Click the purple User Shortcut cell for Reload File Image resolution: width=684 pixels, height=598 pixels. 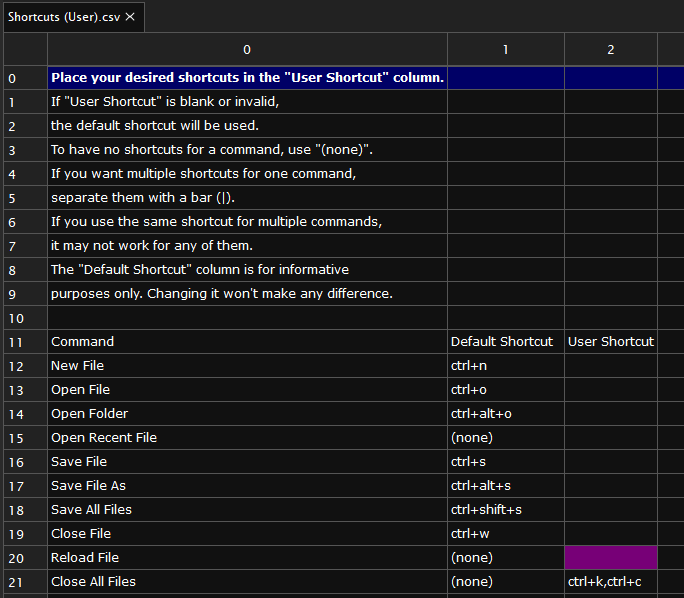tap(611, 557)
